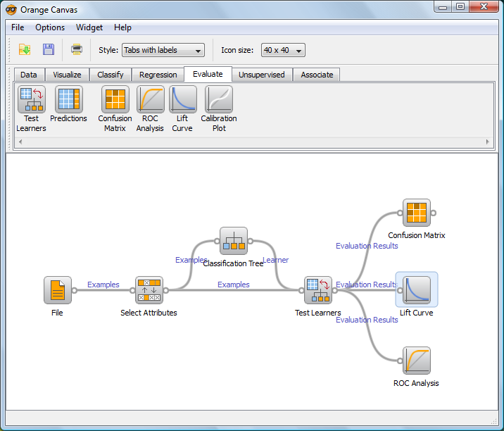Image resolution: width=504 pixels, height=431 pixels.
Task: Switch to the Evaluate tab
Action: tap(208, 74)
